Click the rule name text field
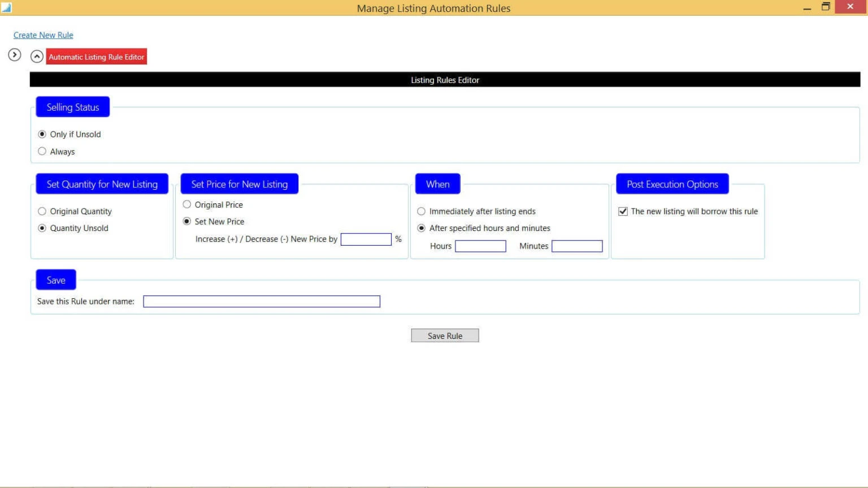The height and width of the screenshot is (488, 868). coord(262,301)
